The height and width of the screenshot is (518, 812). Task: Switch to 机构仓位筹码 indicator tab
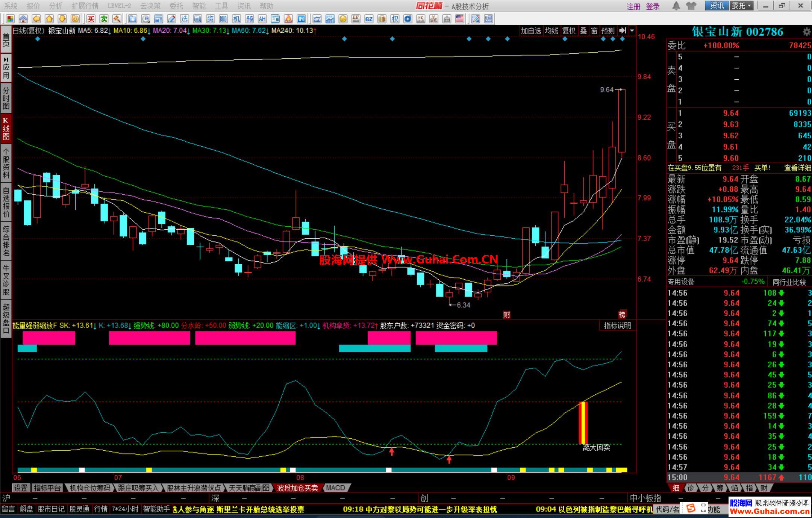[90, 488]
